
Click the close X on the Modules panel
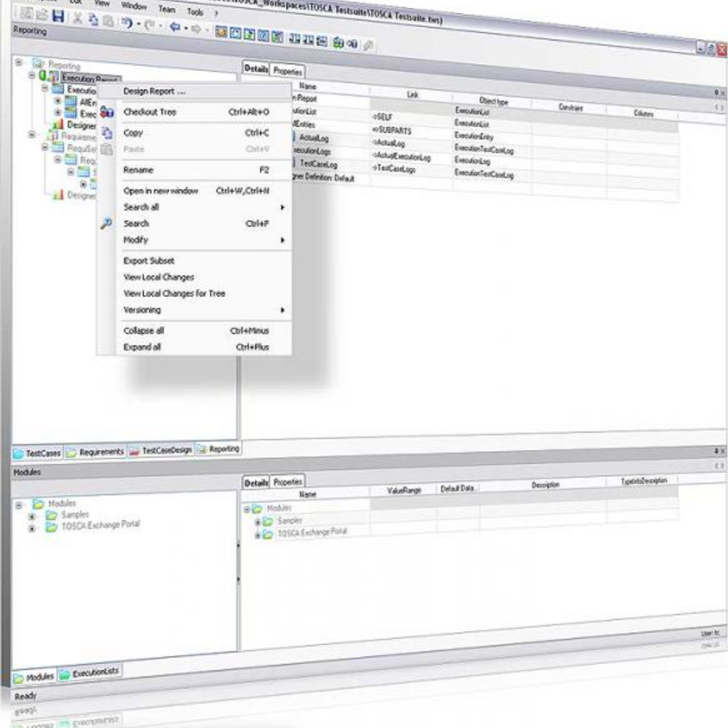(x=722, y=451)
